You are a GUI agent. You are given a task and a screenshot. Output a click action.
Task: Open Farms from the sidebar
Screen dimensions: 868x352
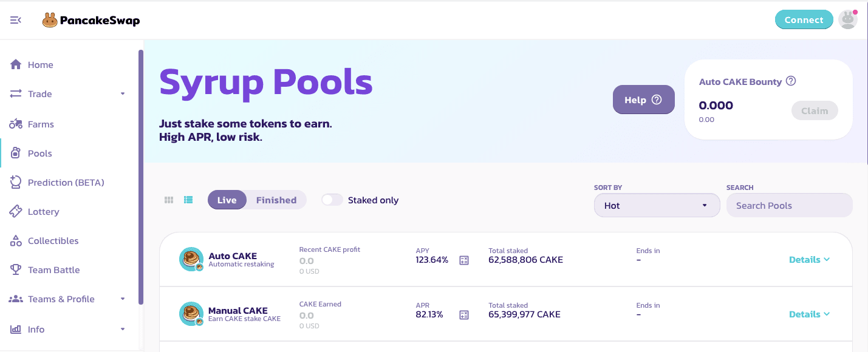pyautogui.click(x=41, y=124)
